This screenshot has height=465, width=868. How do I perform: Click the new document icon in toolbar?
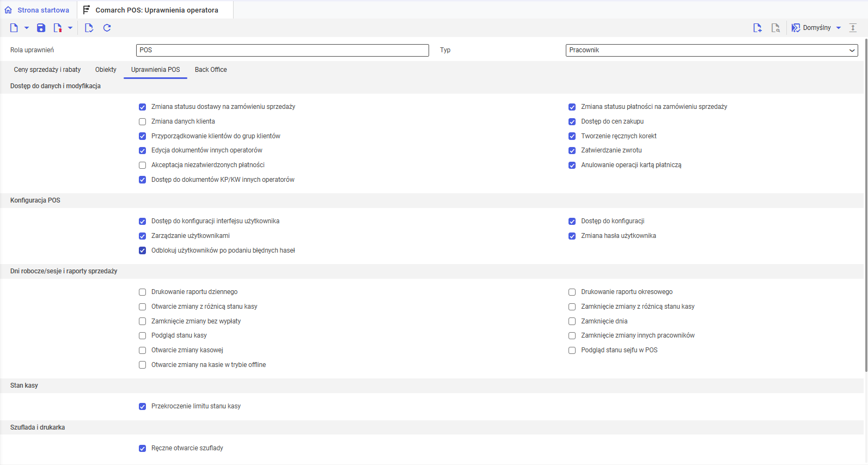point(14,28)
